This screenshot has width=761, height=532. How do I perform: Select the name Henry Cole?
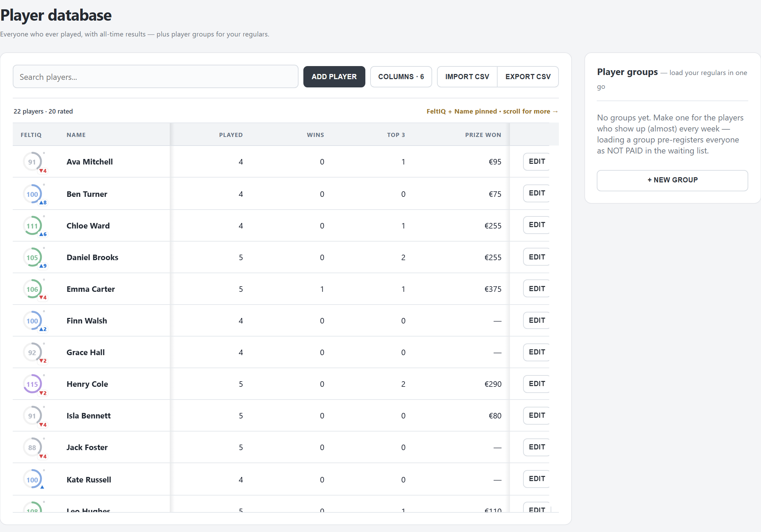click(x=87, y=384)
